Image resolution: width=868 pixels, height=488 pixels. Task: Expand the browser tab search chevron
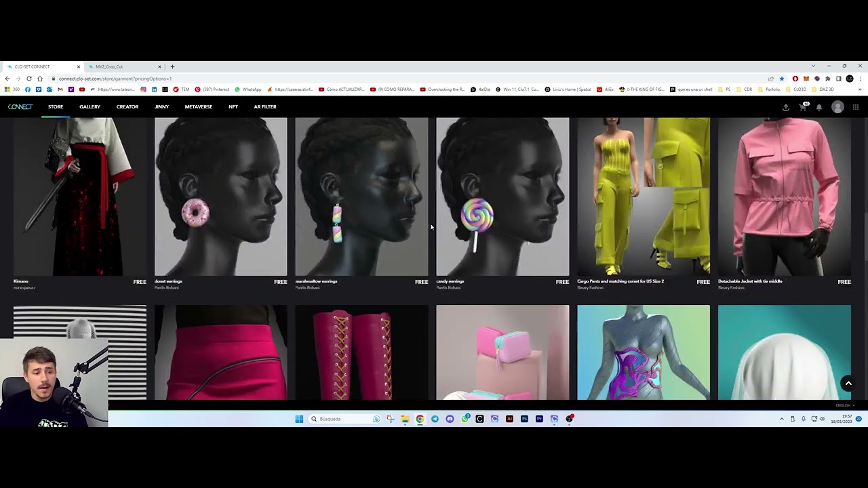813,66
